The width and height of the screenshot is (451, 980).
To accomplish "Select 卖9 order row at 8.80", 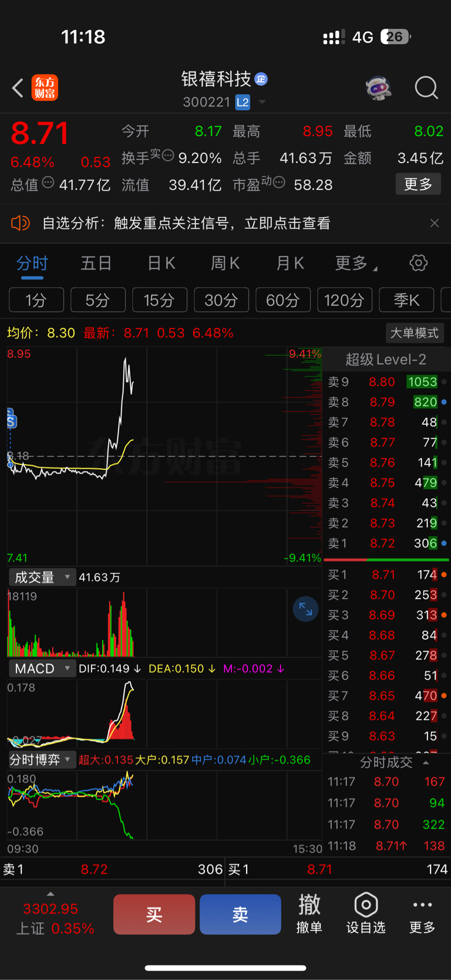I will [x=386, y=382].
